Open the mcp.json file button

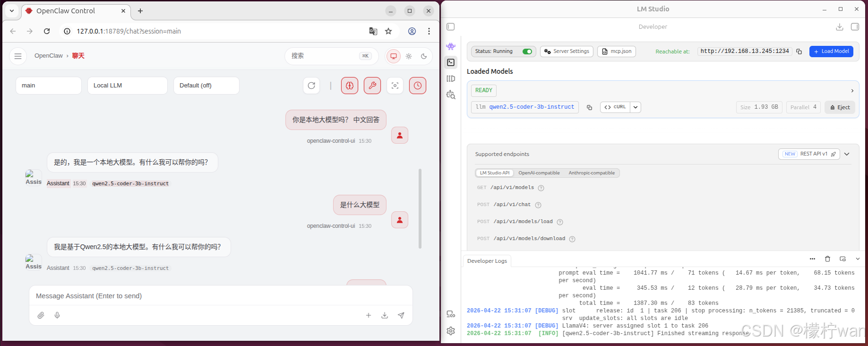616,52
